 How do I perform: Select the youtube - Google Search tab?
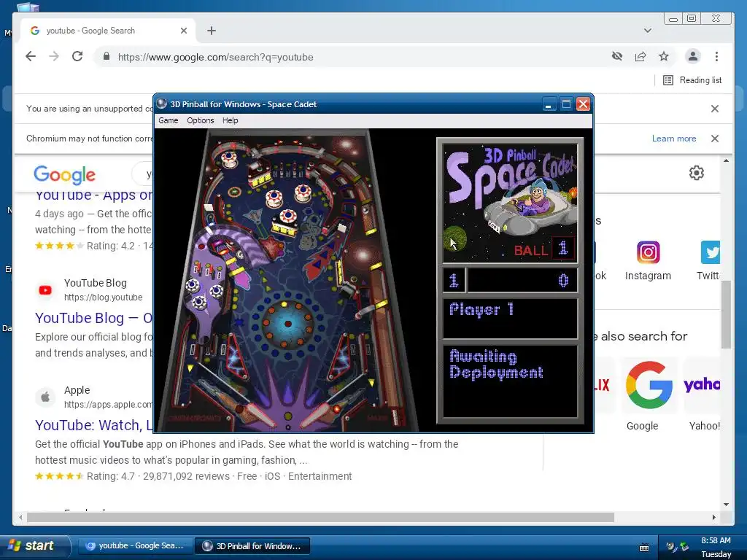(x=108, y=31)
